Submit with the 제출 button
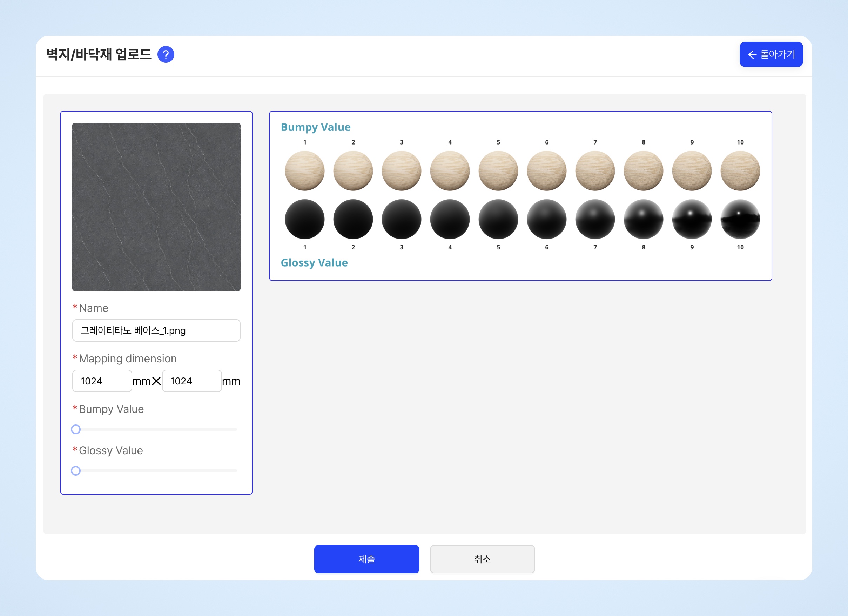 click(366, 559)
